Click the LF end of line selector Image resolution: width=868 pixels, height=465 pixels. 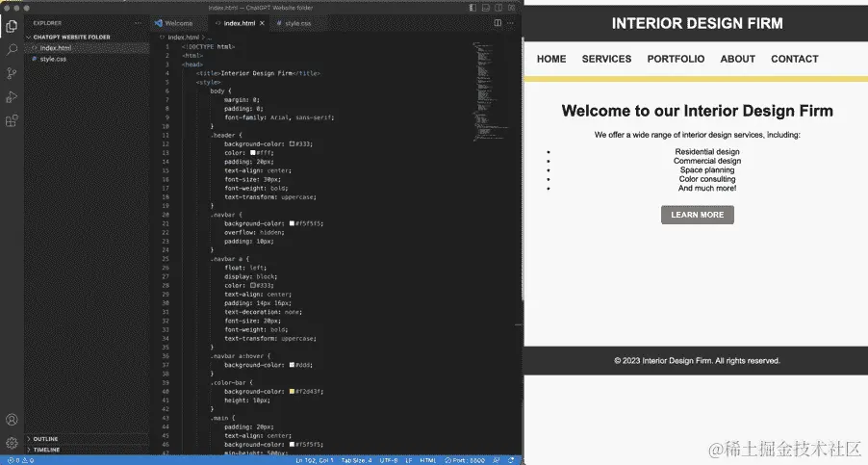coord(409,460)
